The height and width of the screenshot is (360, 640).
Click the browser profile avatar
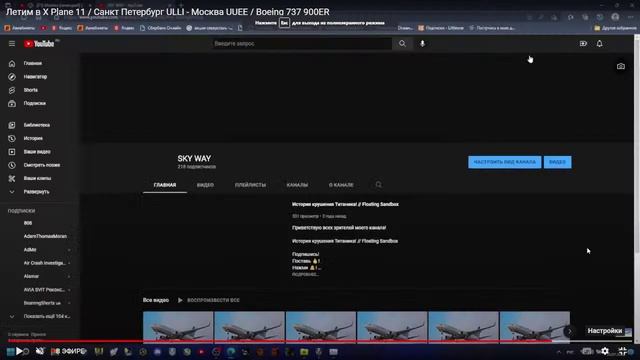click(615, 17)
